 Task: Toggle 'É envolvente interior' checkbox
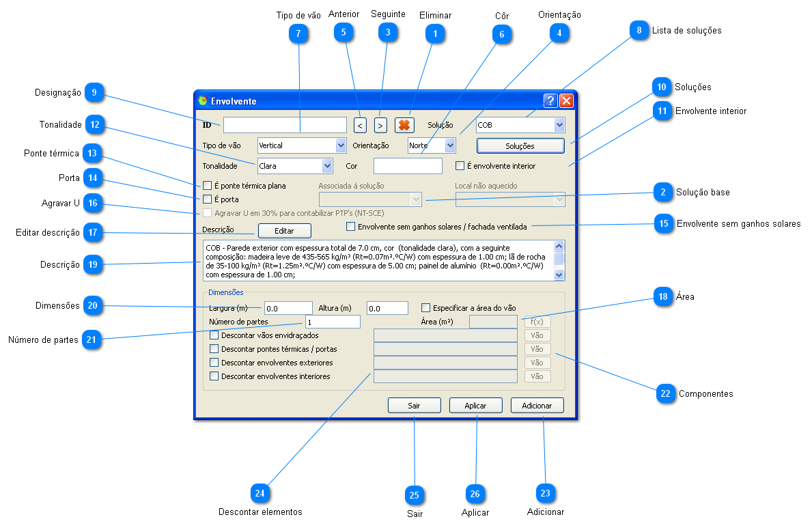(460, 166)
